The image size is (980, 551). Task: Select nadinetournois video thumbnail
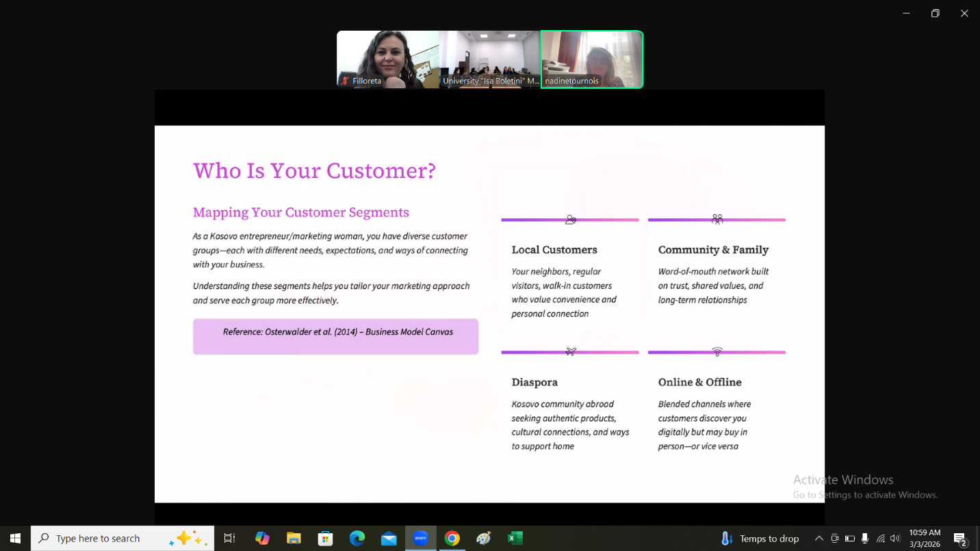point(592,59)
